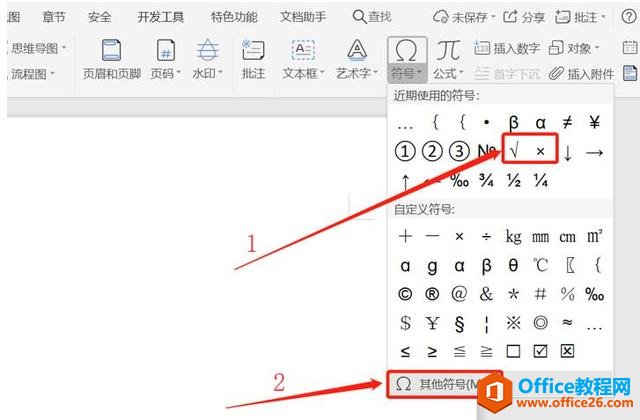Click the 插入数字 insert number tool
The width and height of the screenshot is (640, 420).
pos(507,49)
